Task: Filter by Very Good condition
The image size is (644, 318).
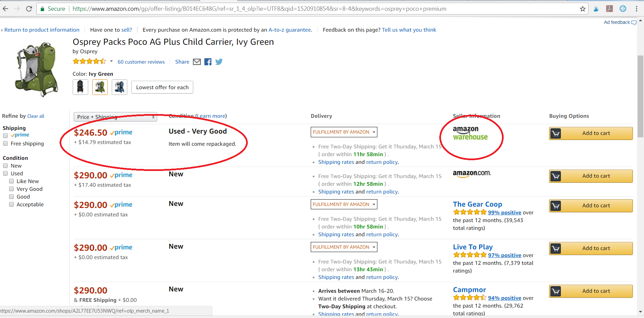Action: (11, 189)
